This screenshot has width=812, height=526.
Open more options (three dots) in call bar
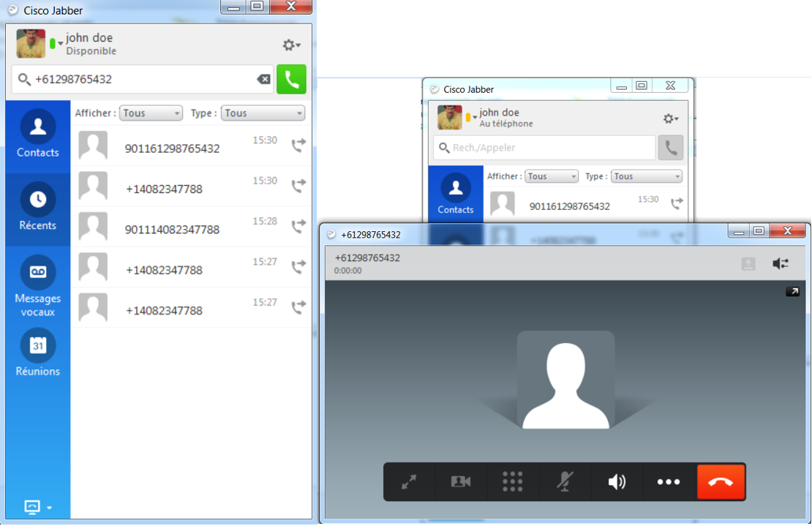point(668,482)
